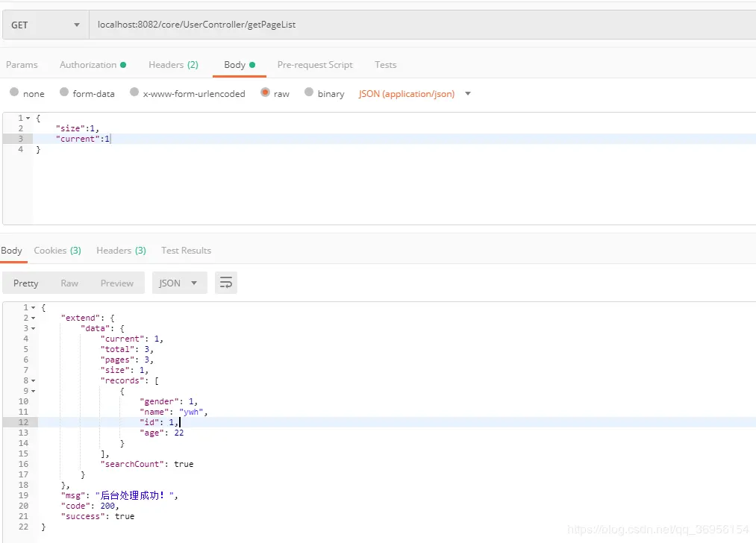
Task: Open the Test Results tab
Action: pos(186,251)
